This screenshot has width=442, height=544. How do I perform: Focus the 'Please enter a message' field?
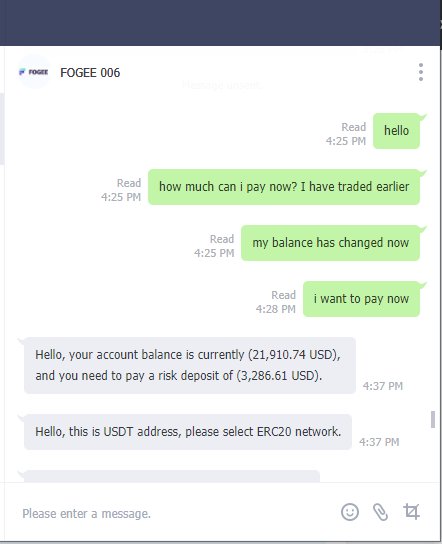coord(173,513)
